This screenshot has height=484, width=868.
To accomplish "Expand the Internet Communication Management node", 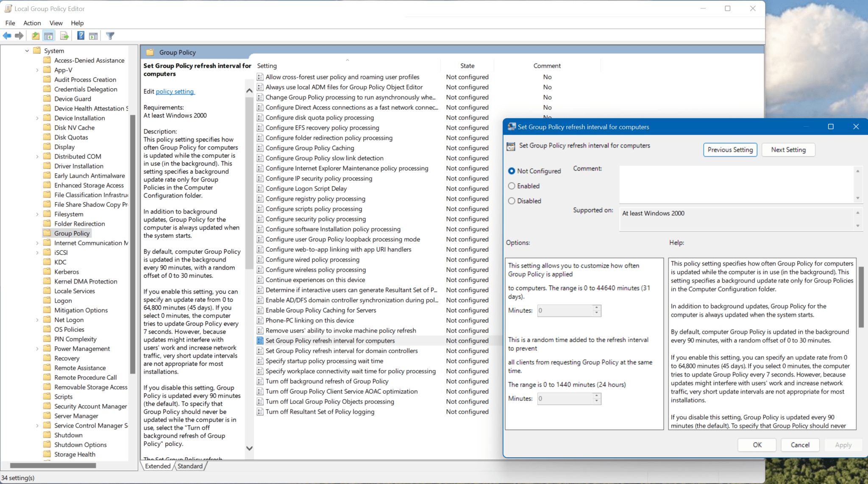I will [x=38, y=242].
